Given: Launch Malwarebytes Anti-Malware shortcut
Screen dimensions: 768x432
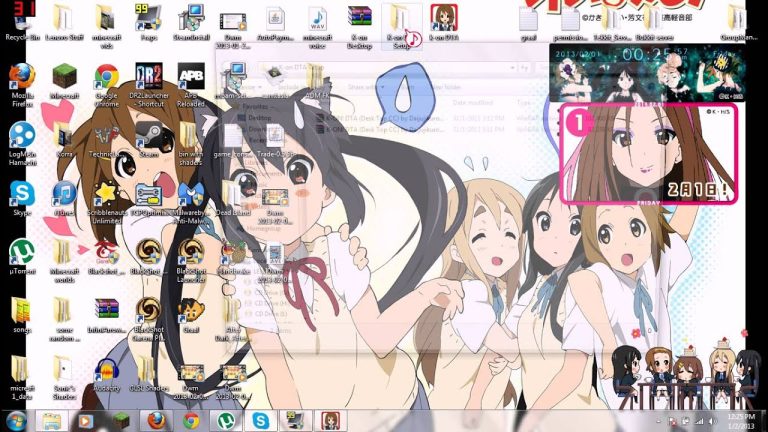Looking at the screenshot, I should 191,202.
